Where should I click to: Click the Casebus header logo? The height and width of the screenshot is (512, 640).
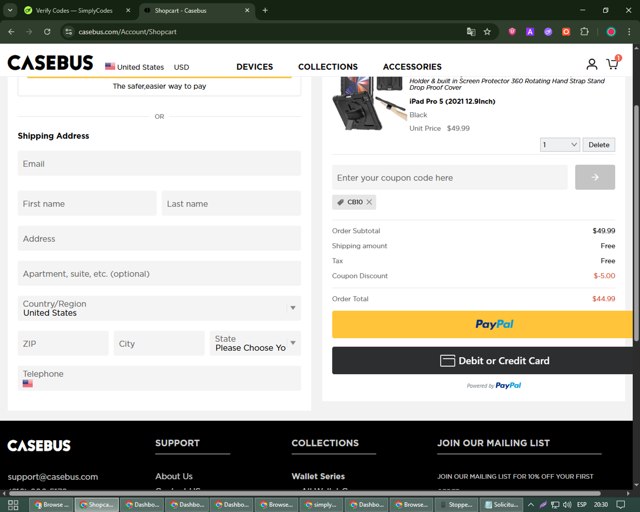[x=50, y=63]
